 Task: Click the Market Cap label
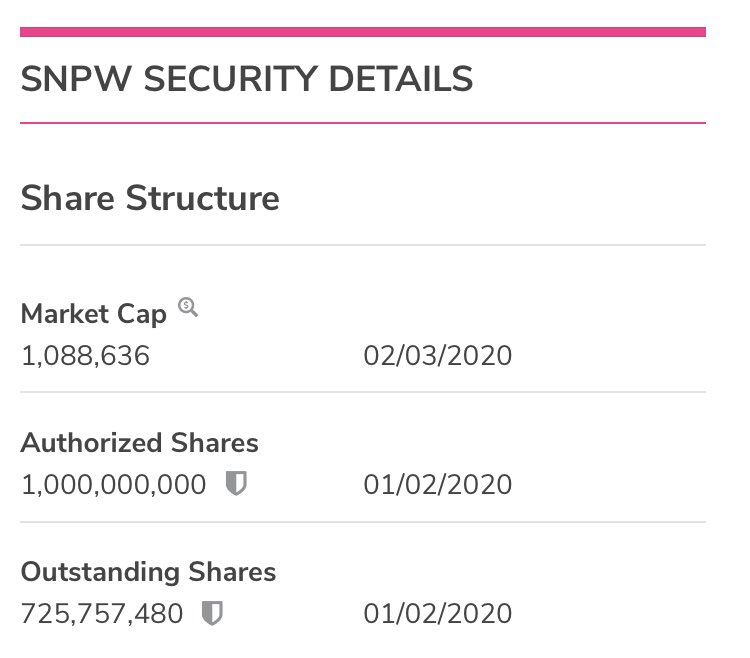point(94,315)
